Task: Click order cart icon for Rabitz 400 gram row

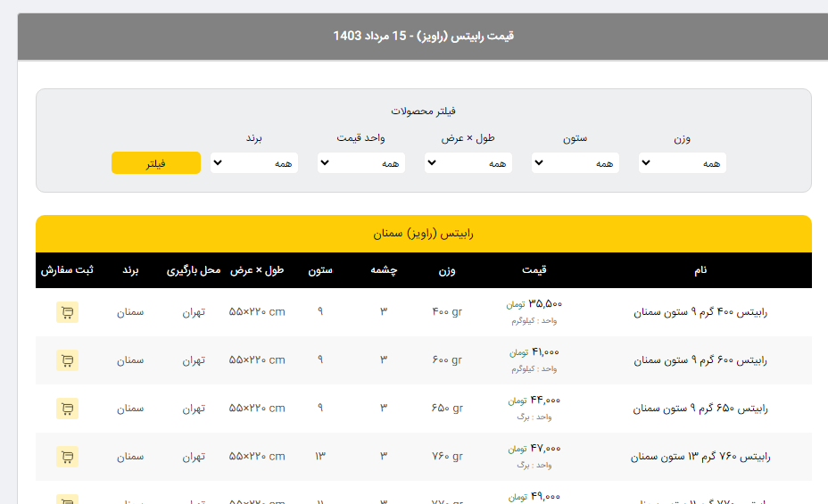Action: click(x=67, y=312)
